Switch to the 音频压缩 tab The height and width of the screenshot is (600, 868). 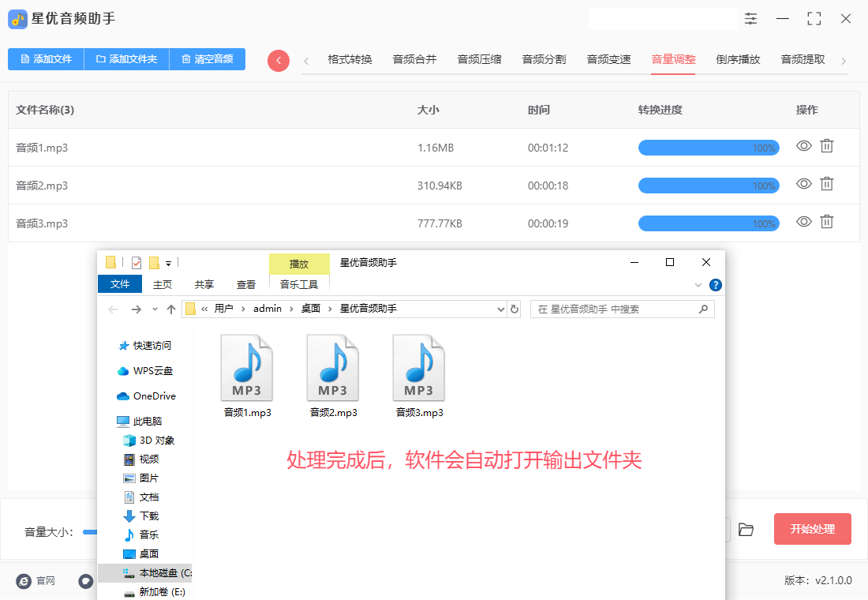[480, 59]
